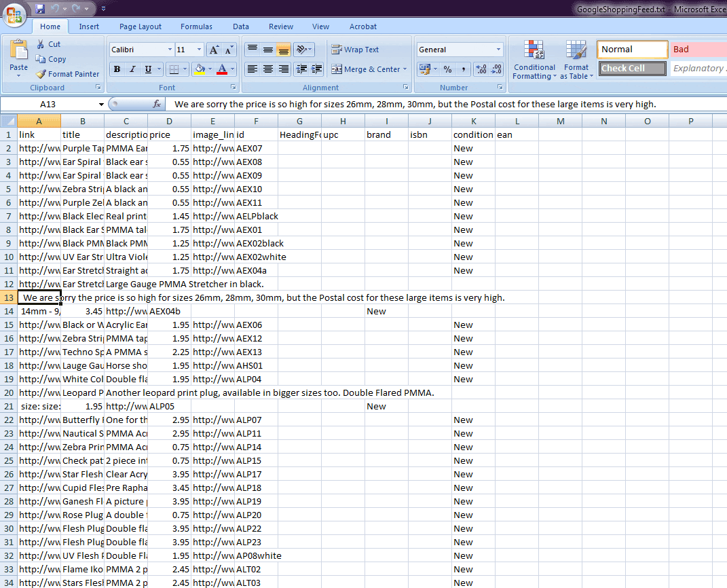727x588 pixels.
Task: Click the Office button logo
Action: (x=14, y=14)
